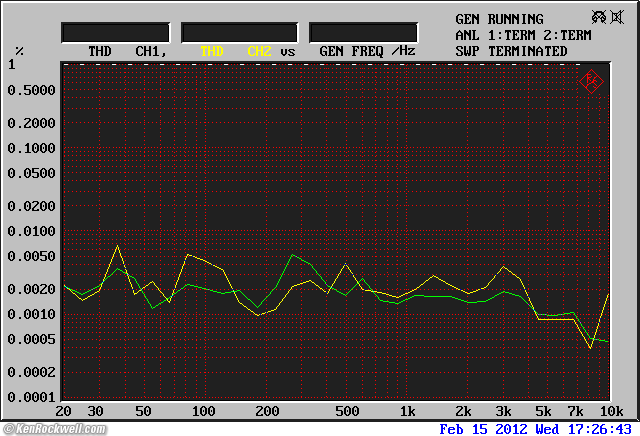This screenshot has height=436, width=640.
Task: Click the 0.0005 Y-axis value
Action: [31, 339]
